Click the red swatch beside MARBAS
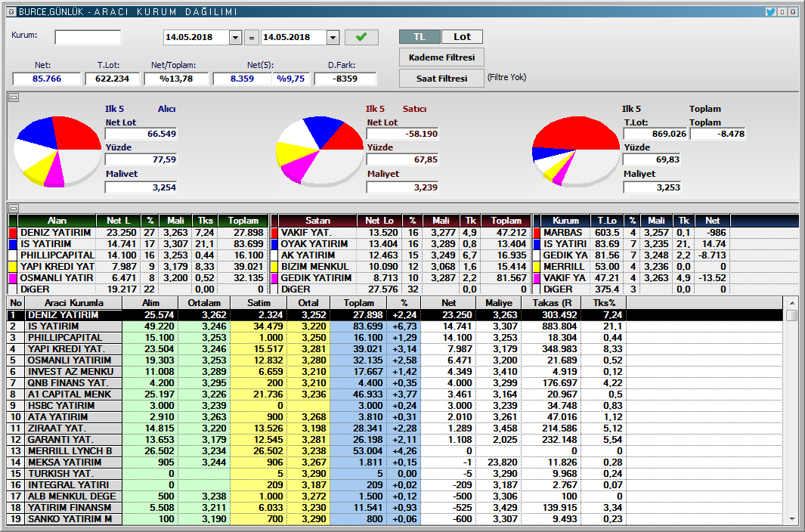 pos(537,233)
